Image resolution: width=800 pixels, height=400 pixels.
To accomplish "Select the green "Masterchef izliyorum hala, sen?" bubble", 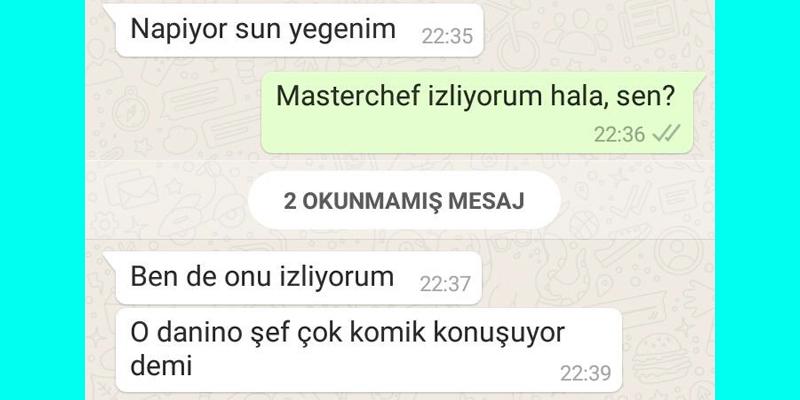I will tap(481, 112).
